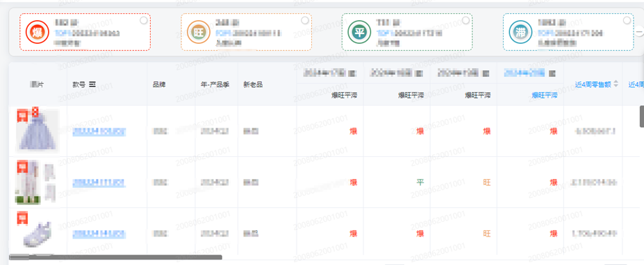
Task: Click the red tag badge on pants thumbnail
Action: [23, 167]
